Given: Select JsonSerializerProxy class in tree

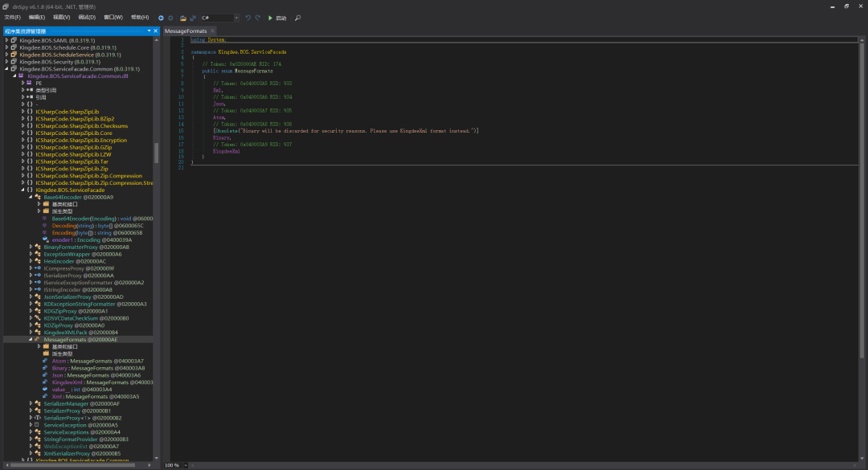Looking at the screenshot, I should (68, 296).
